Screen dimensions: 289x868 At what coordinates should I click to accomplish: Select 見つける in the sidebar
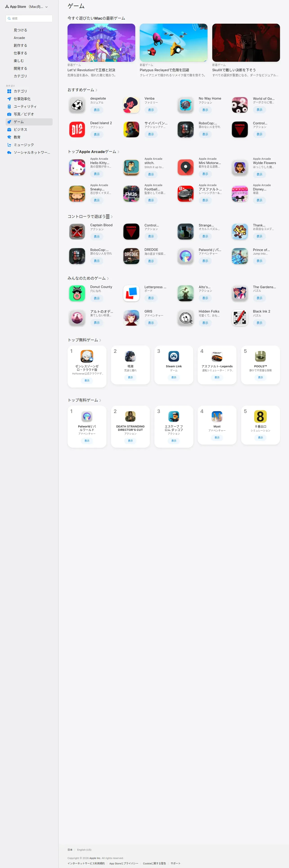point(29,30)
